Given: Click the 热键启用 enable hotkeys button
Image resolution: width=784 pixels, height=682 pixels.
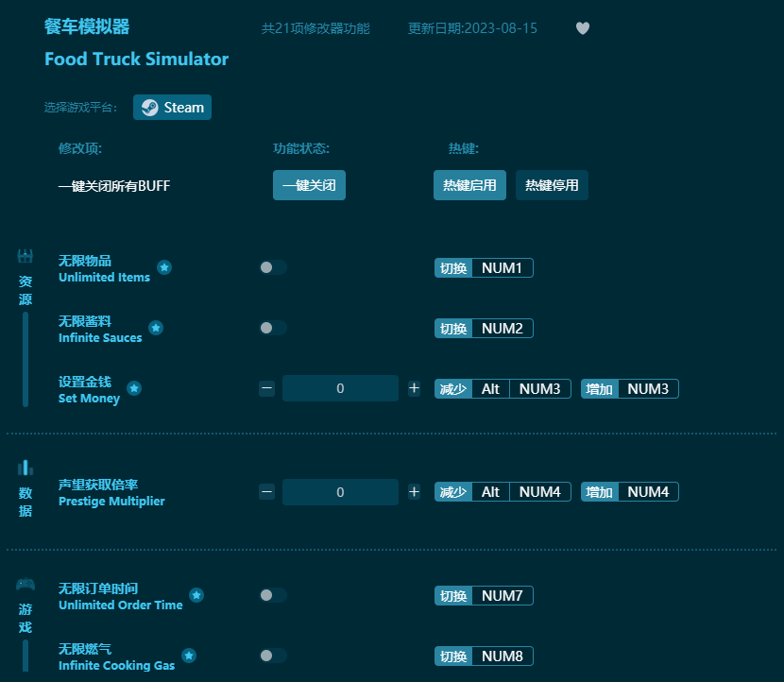Looking at the screenshot, I should (x=469, y=185).
